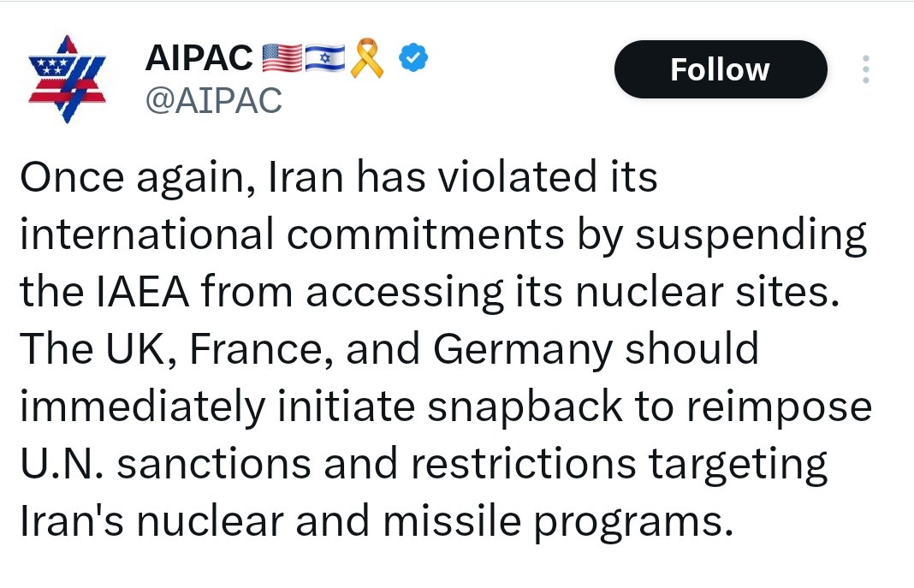Open the @AIPAC handle link
Viewport: 914px width, 588px height.
pyautogui.click(x=212, y=100)
